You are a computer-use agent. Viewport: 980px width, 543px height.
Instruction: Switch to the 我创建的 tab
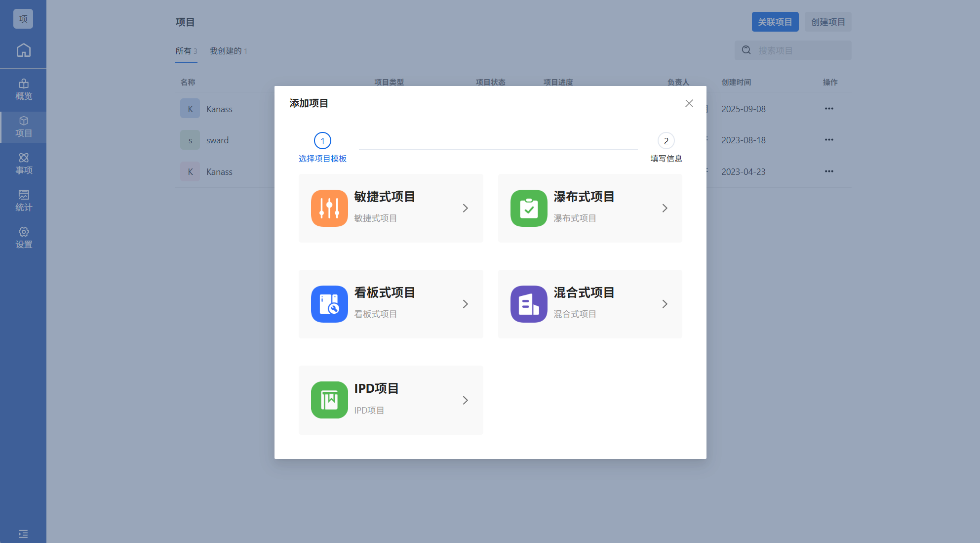click(x=228, y=51)
